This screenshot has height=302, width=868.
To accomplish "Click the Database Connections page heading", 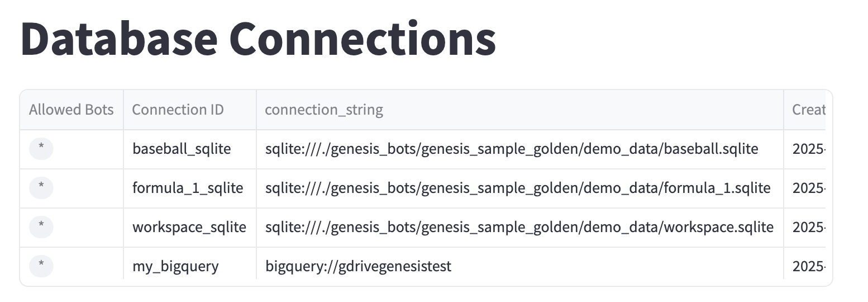I will coord(258,39).
